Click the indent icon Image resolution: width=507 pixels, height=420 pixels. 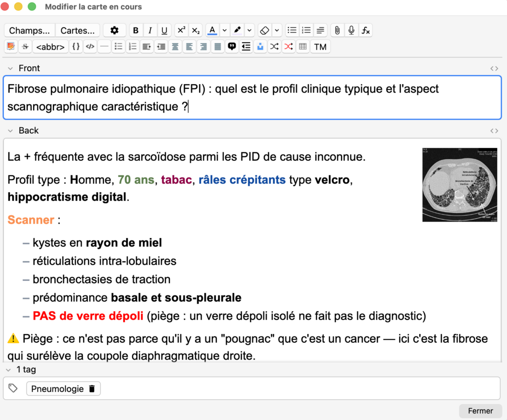point(147,47)
